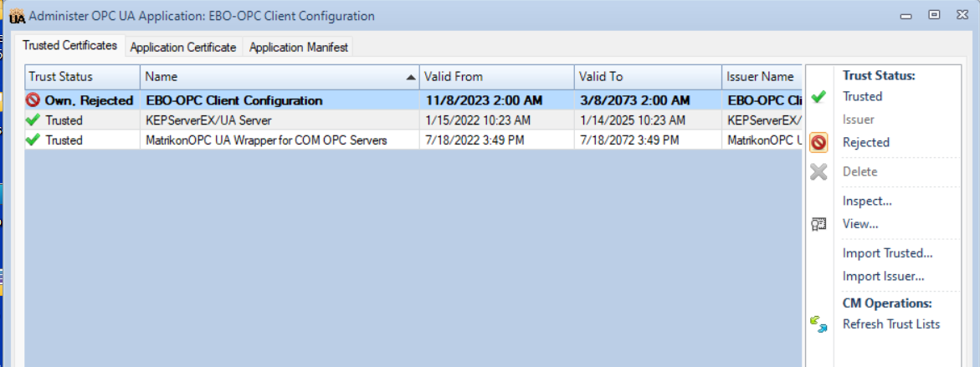Select the KEPServerEX/UA Server name cell
980x367 pixels.
click(280, 120)
